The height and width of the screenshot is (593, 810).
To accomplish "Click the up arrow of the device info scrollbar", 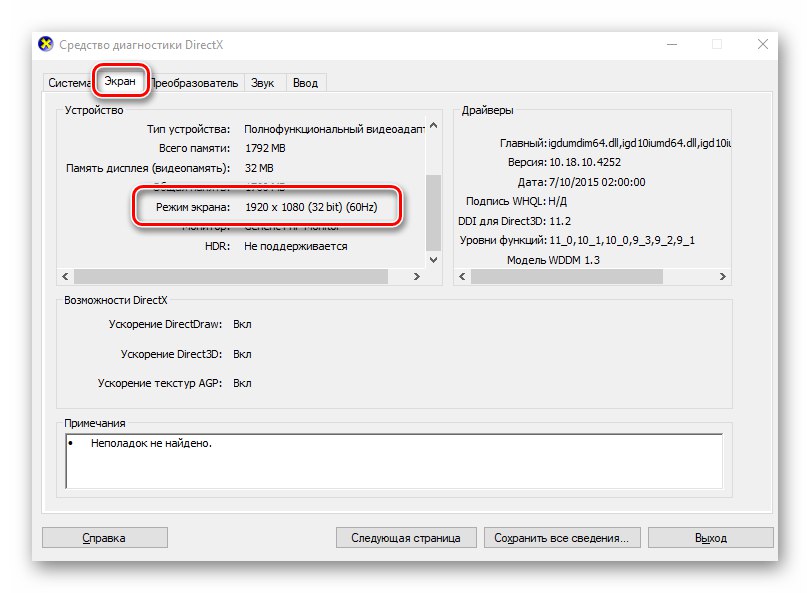I will pos(434,124).
